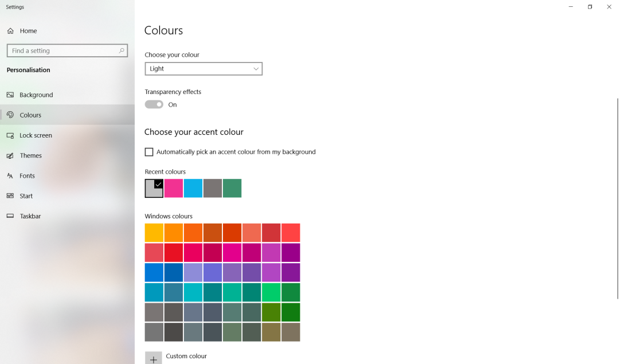Click the Themes paintbrush icon
This screenshot has width=619, height=364.
click(x=10, y=156)
